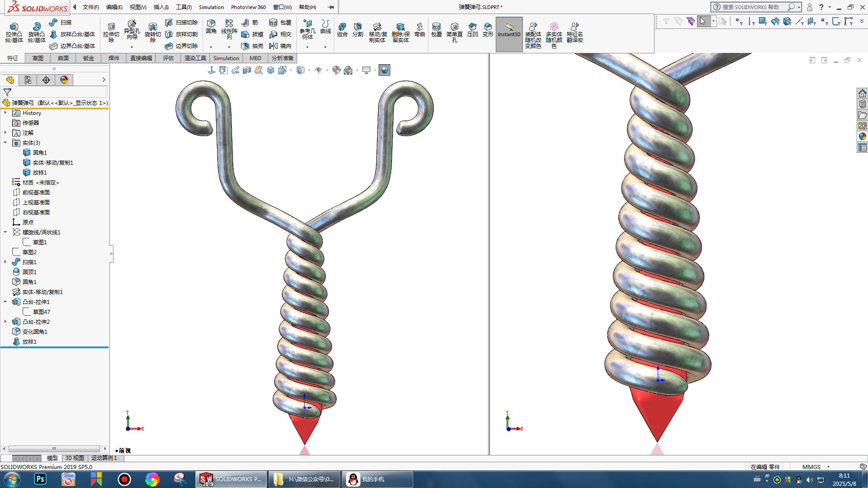868x488 pixels.
Task: Select the 旋转凸台/基体 revolve boss tool
Action: point(37,32)
